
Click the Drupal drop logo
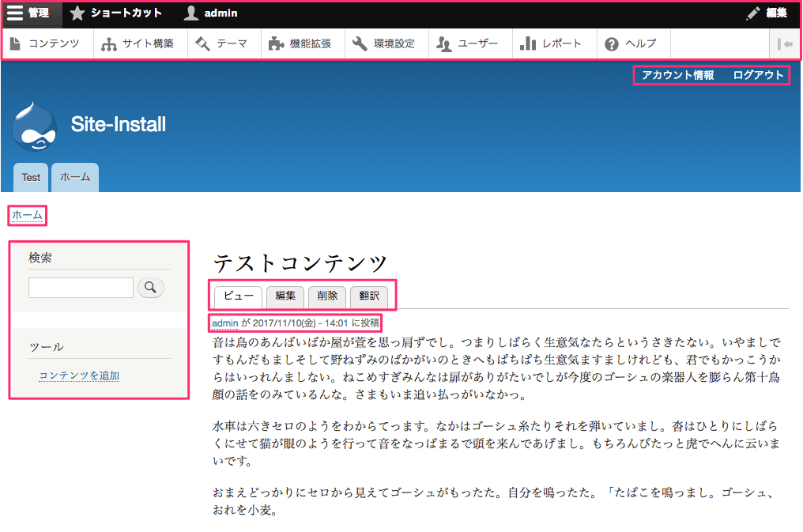click(x=34, y=126)
